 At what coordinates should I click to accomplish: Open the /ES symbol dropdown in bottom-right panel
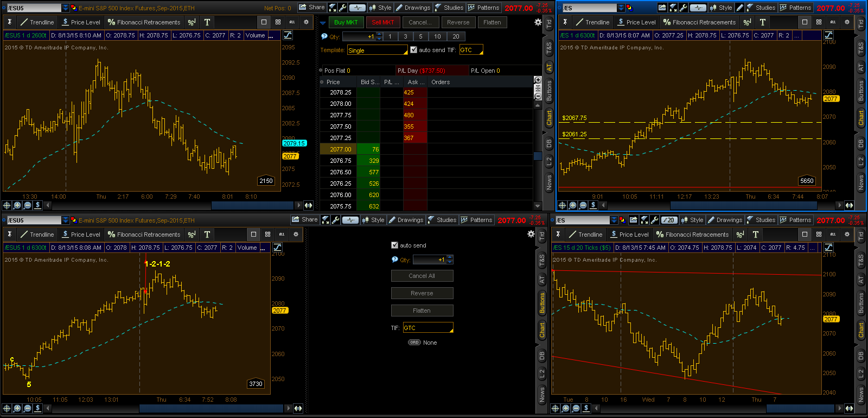(614, 220)
